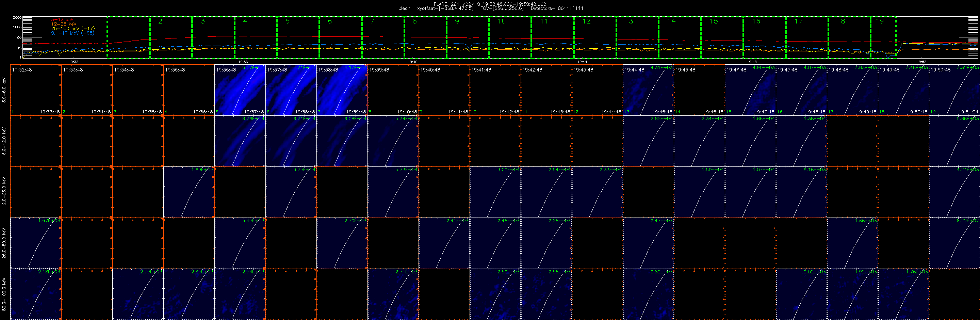Select the image panel labeled 4.17E+03
The height and width of the screenshot is (320, 980).
[x=342, y=90]
